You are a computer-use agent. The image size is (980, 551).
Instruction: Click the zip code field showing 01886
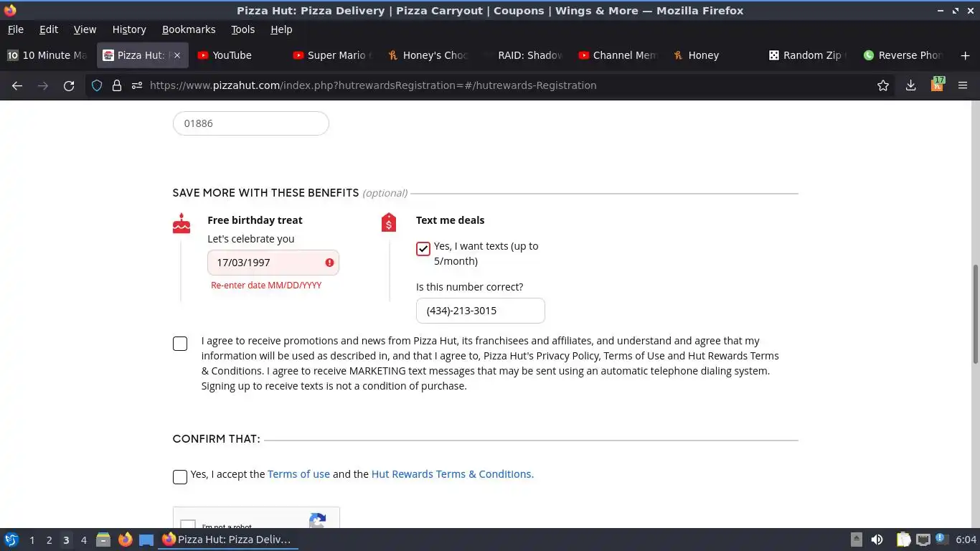251,123
